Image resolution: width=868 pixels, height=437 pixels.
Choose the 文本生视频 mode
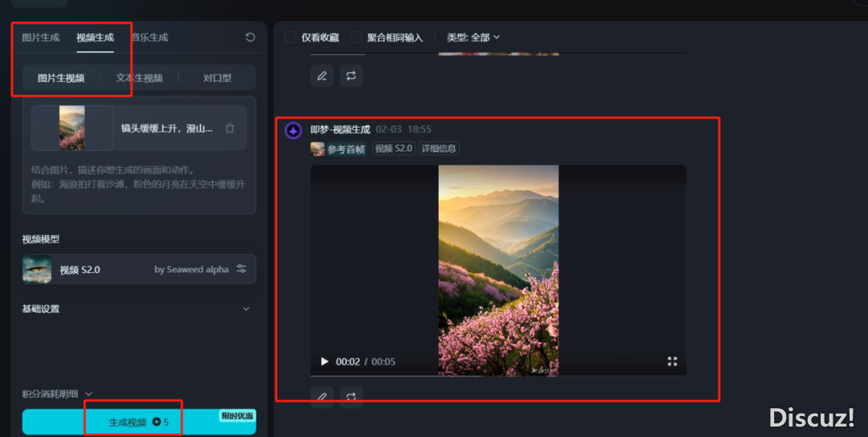coord(139,78)
